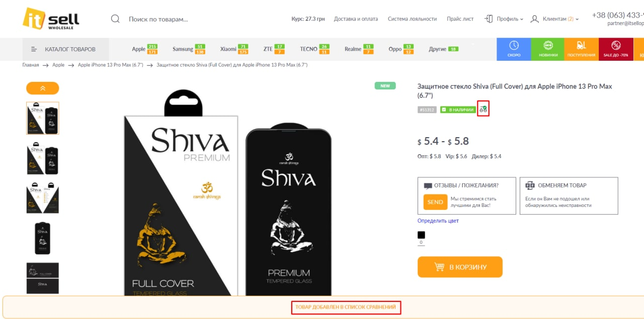Expand the Профиль dropdown
Screen dimensions: 644x319
[504, 19]
